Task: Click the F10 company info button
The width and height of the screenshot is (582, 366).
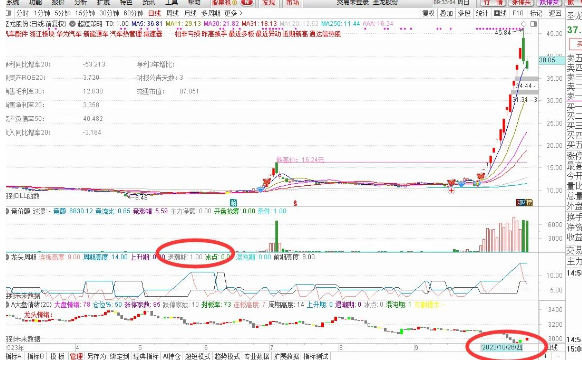Action: pyautogui.click(x=517, y=13)
